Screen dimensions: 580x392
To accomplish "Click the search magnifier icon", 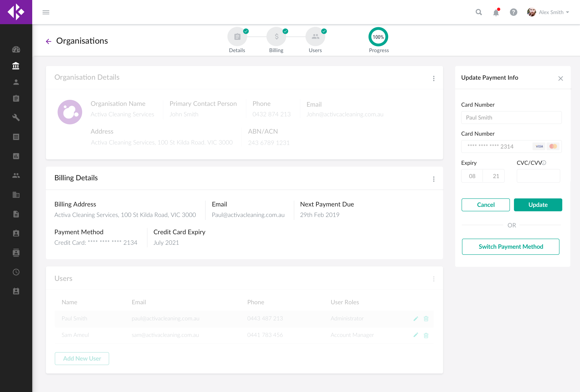I will pyautogui.click(x=478, y=12).
